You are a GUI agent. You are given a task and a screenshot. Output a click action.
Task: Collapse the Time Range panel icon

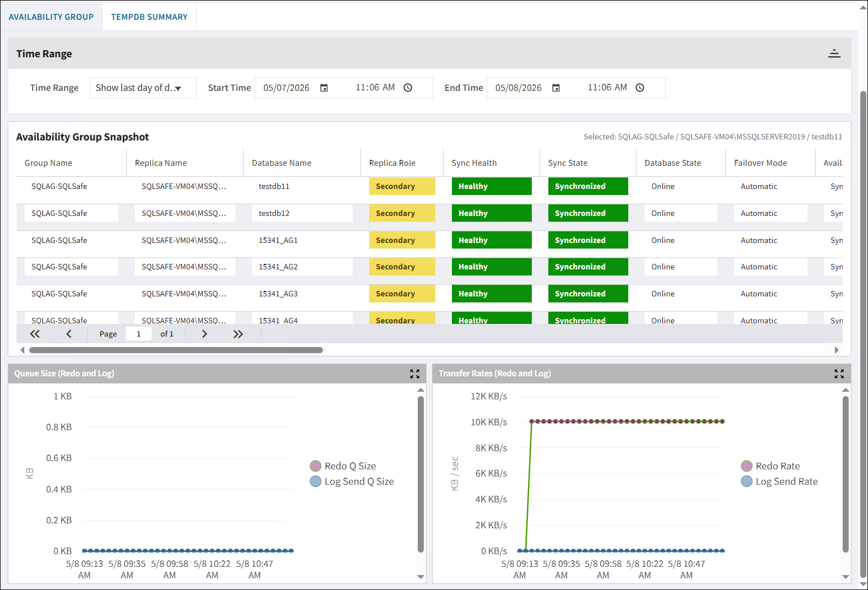point(834,53)
